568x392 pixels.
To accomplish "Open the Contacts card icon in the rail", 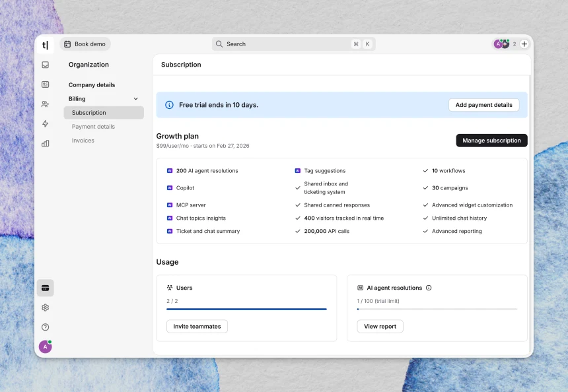I will (x=46, y=84).
